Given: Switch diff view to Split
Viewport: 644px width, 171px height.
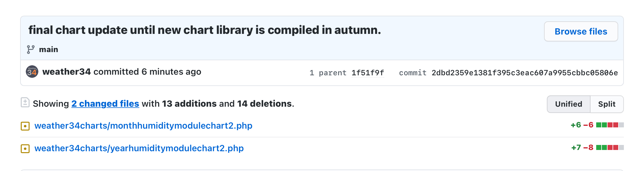Looking at the screenshot, I should (607, 104).
